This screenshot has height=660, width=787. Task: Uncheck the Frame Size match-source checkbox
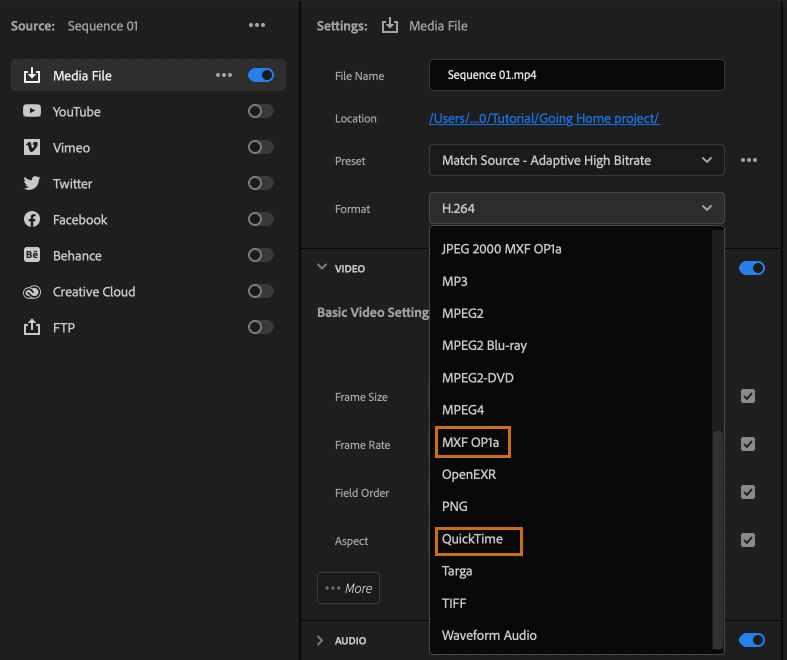coord(748,396)
